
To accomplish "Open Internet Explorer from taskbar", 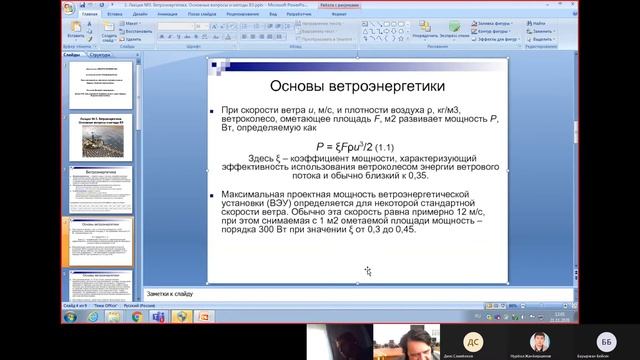I will point(93,317).
